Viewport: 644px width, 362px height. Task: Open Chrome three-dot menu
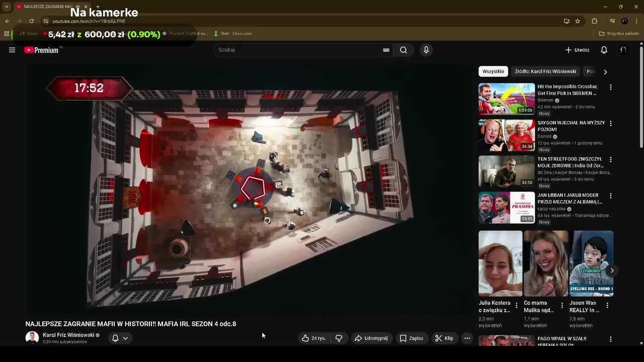coord(637,21)
